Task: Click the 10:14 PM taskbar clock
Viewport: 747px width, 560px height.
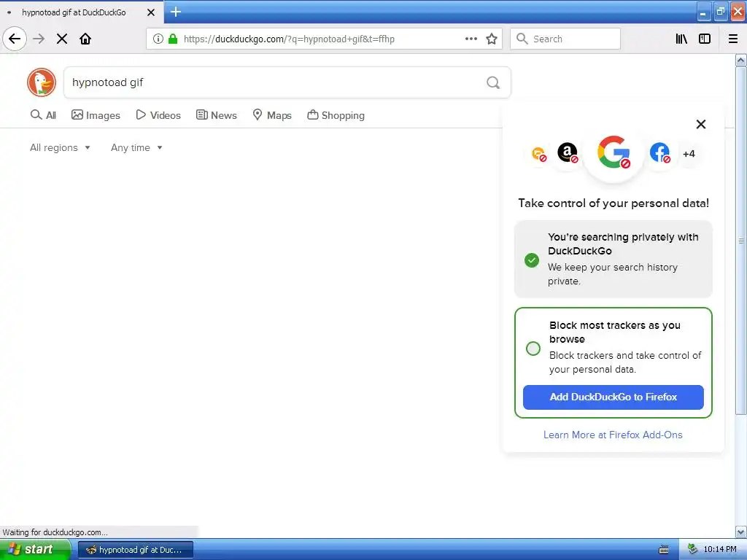Action: [720, 550]
